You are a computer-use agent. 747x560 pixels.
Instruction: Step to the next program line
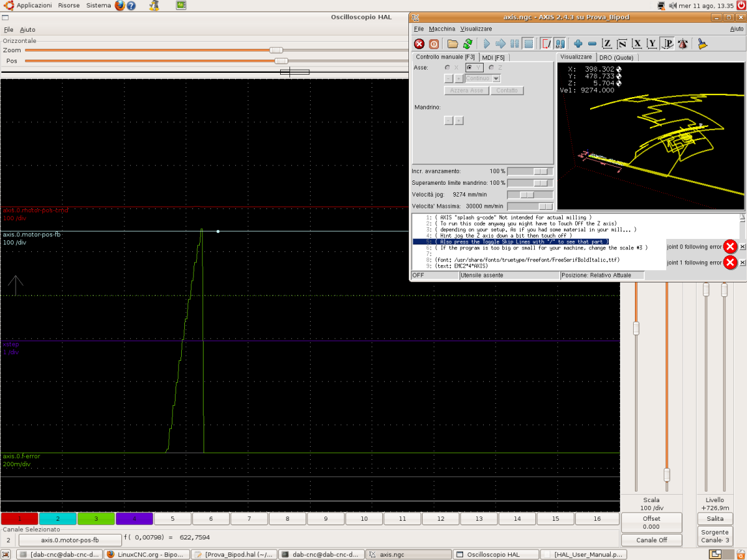point(500,44)
